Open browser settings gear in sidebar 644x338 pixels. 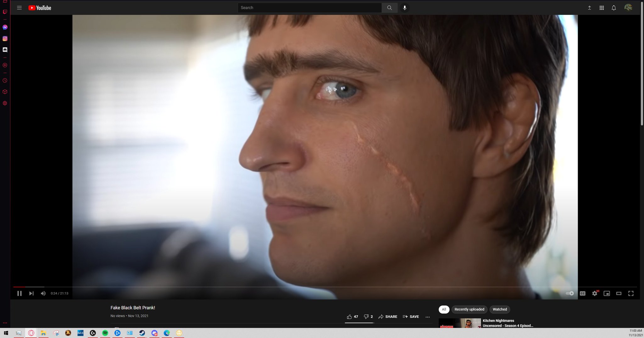pos(5,103)
